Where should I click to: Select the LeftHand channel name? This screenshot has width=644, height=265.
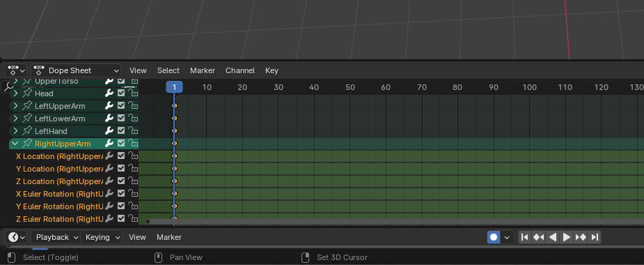(x=51, y=131)
